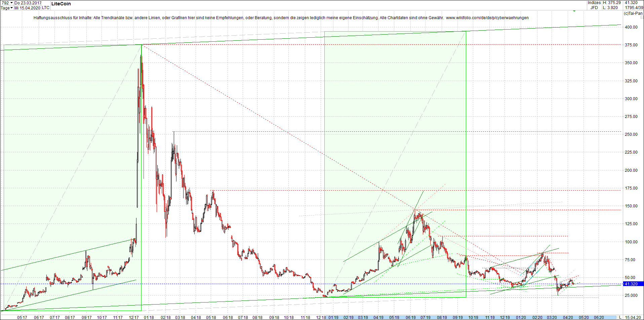644x320 pixels.
Task: Open the 792 bar count dropdown
Action: click(8, 2)
